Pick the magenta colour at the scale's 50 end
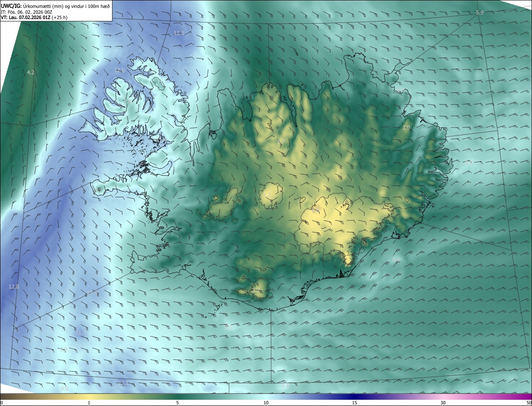The image size is (532, 406). (x=529, y=396)
